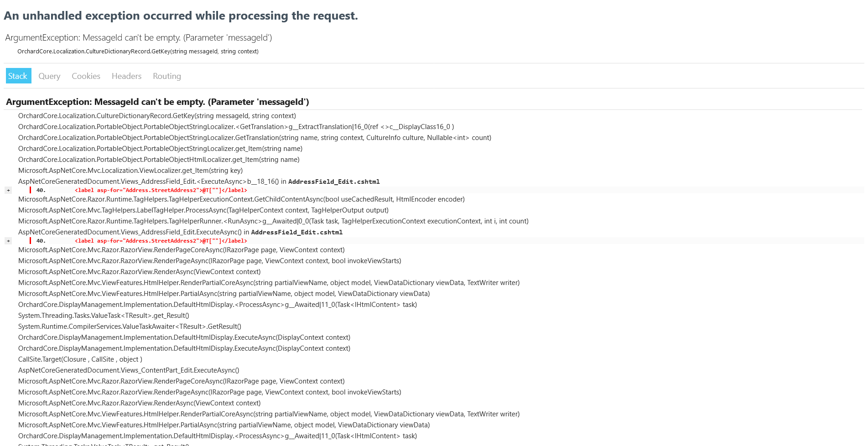
Task: Switch to the Query tab
Action: tap(49, 76)
